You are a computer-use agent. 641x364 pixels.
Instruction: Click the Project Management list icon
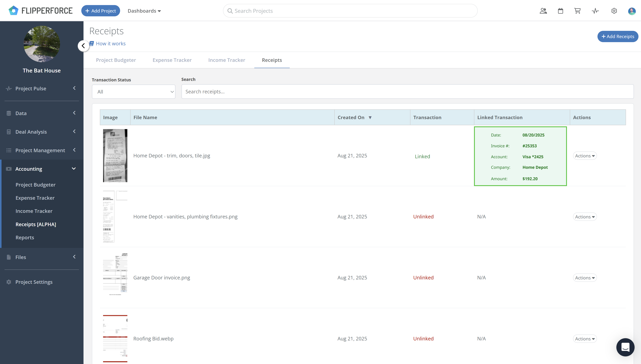pos(9,150)
